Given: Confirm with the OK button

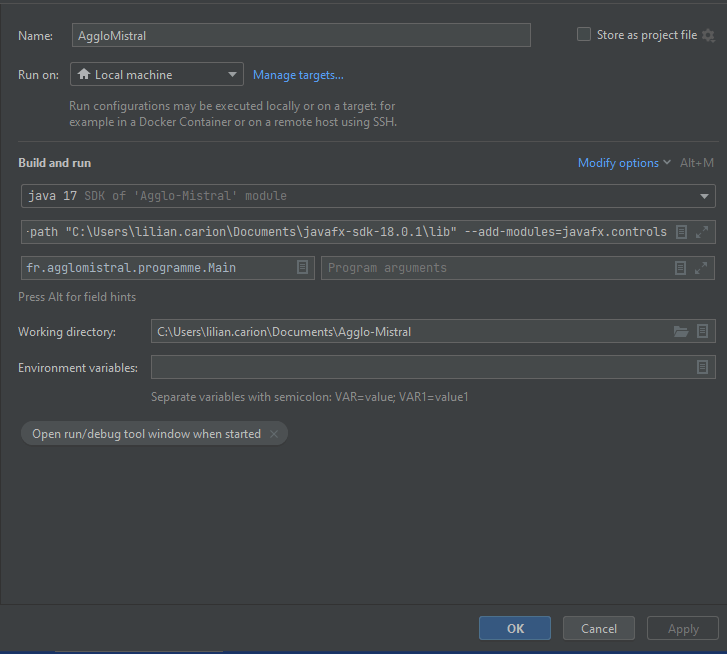Looking at the screenshot, I should coord(515,628).
